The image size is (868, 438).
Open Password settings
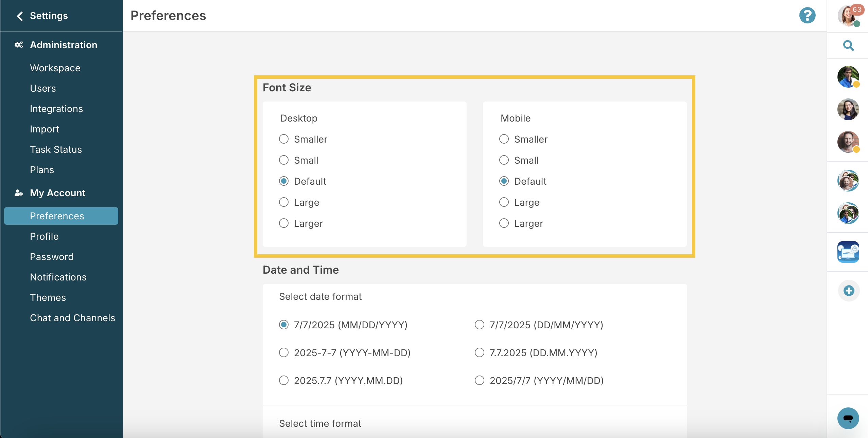pyautogui.click(x=52, y=257)
